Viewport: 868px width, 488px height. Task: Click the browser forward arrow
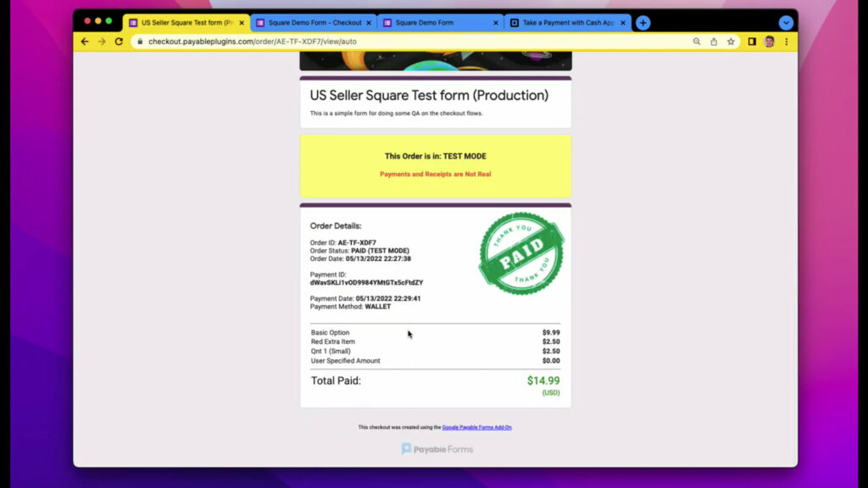click(102, 42)
